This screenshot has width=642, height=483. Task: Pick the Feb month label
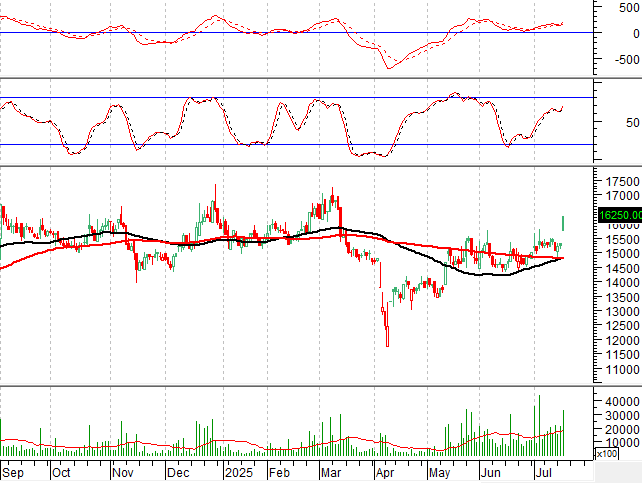click(x=279, y=473)
